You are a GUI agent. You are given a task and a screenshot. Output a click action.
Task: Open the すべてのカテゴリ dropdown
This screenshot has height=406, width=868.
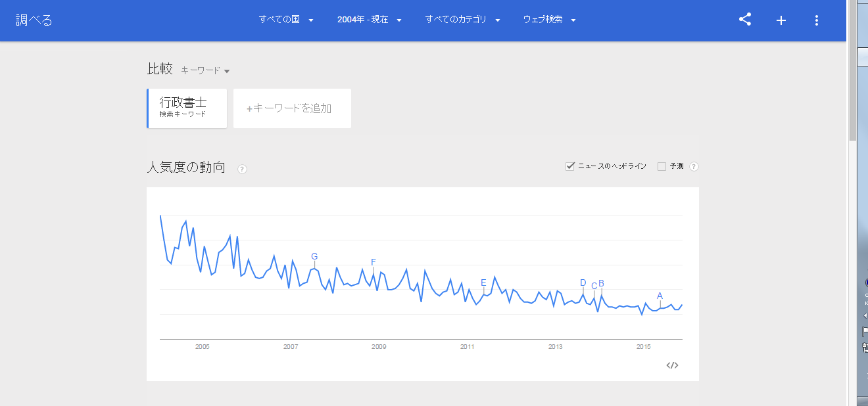coord(462,20)
